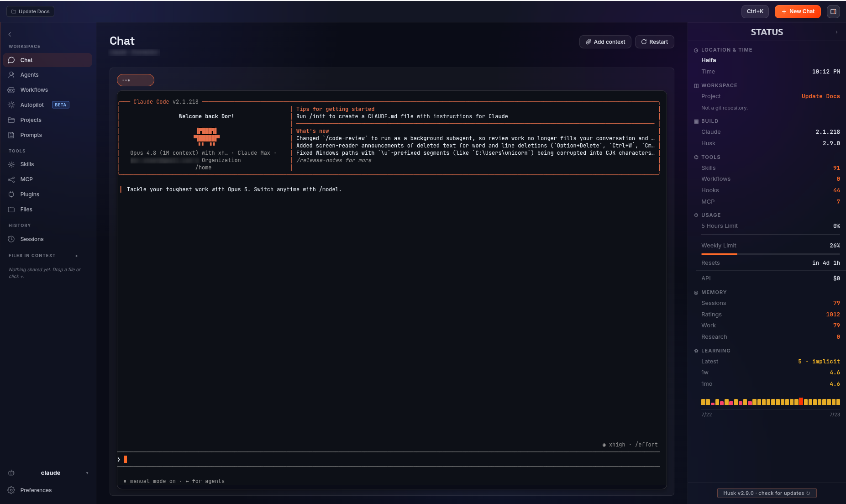Click the Update Docs project selector

pyautogui.click(x=30, y=11)
